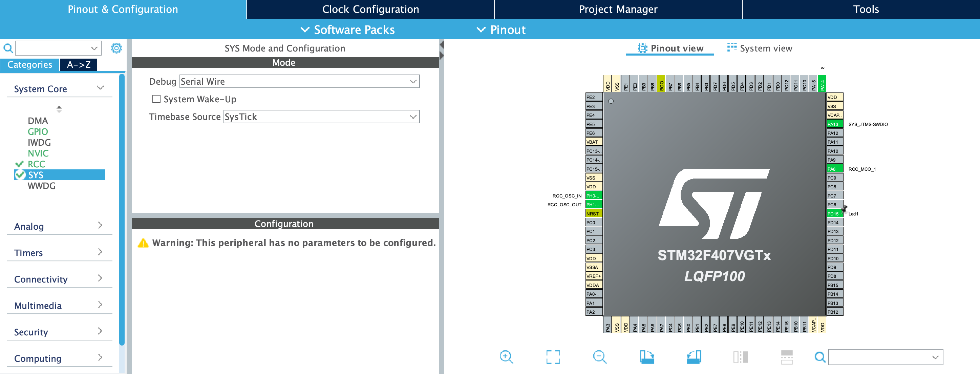Switch to A->Z sorting tab
The height and width of the screenshot is (374, 980).
(x=79, y=64)
